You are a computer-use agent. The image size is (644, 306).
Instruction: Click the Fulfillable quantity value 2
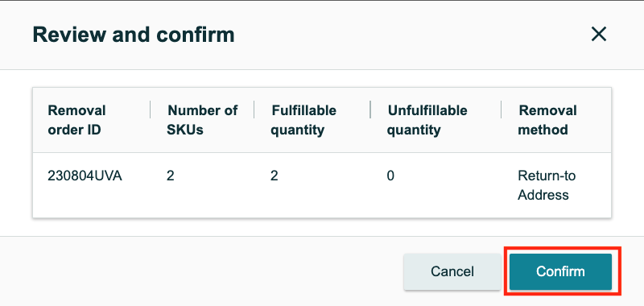tap(275, 176)
